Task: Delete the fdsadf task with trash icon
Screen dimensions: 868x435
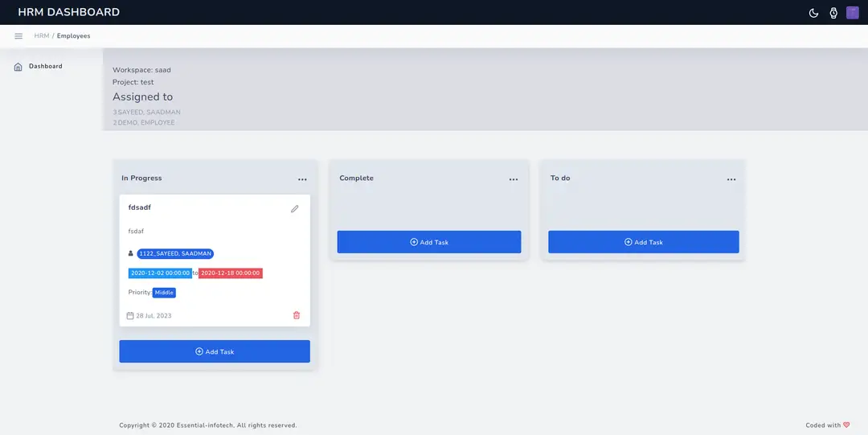Action: 297,315
